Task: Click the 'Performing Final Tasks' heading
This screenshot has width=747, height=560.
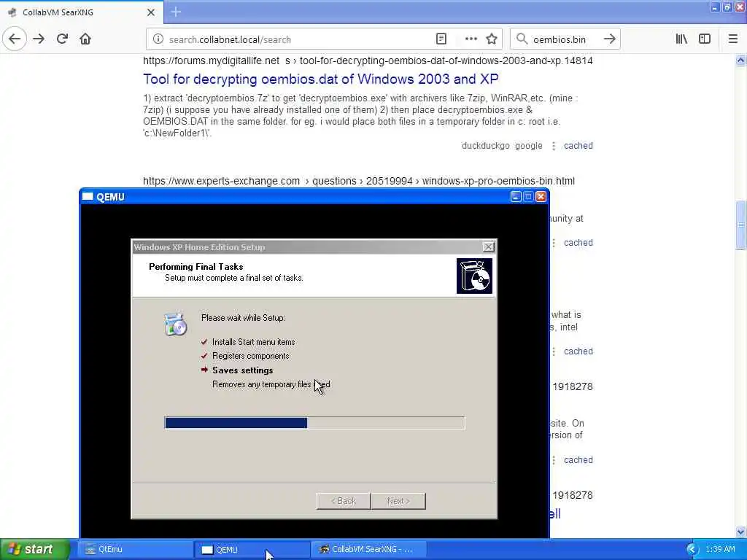Action: pyautogui.click(x=196, y=267)
